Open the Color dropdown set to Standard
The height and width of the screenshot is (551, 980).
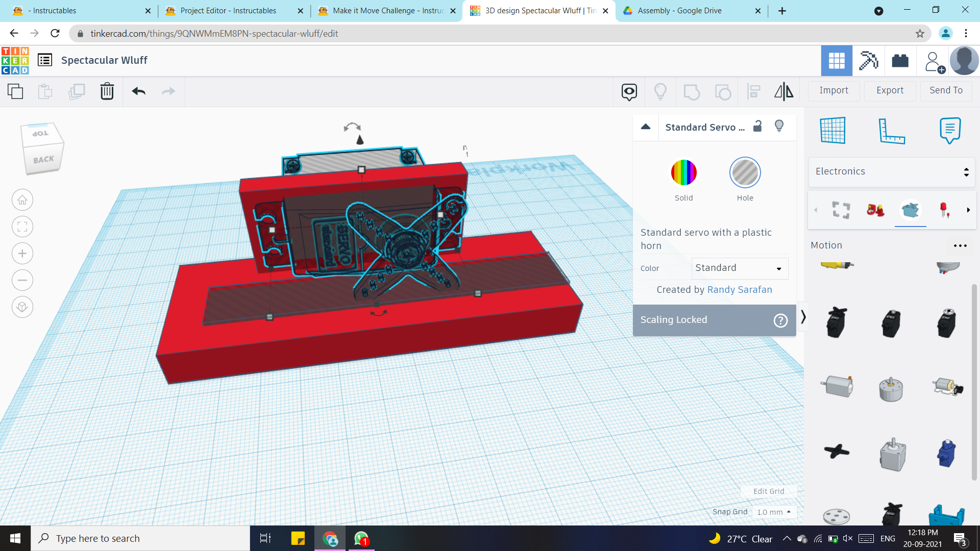[739, 268]
